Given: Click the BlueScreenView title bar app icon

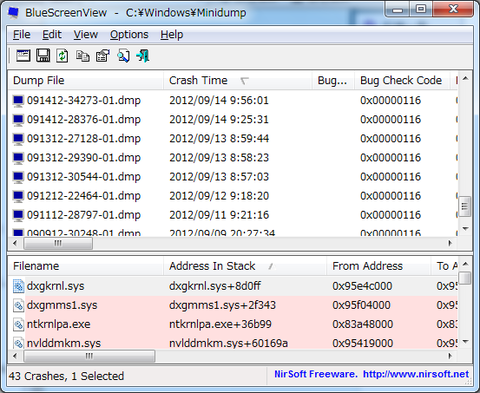Looking at the screenshot, I should coord(14,13).
